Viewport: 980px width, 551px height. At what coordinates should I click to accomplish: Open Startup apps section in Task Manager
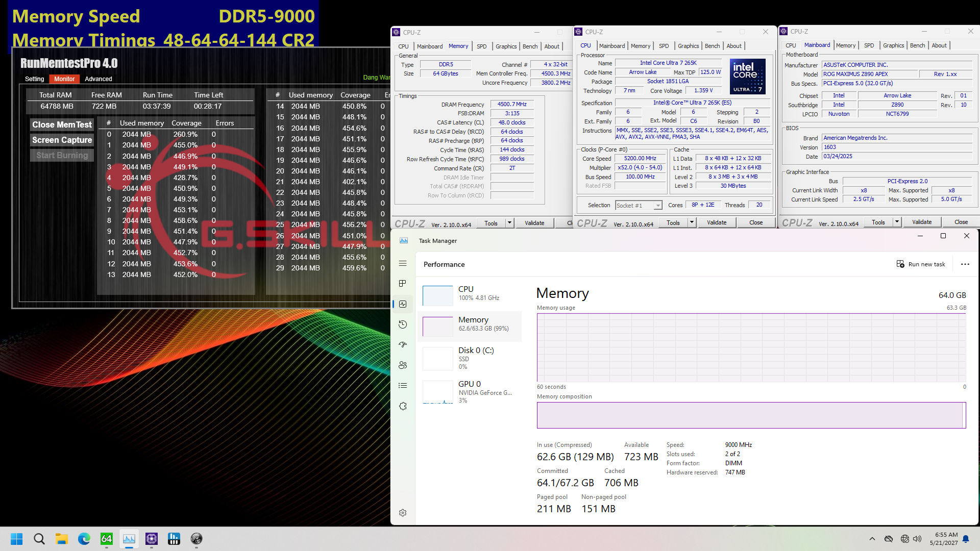403,344
